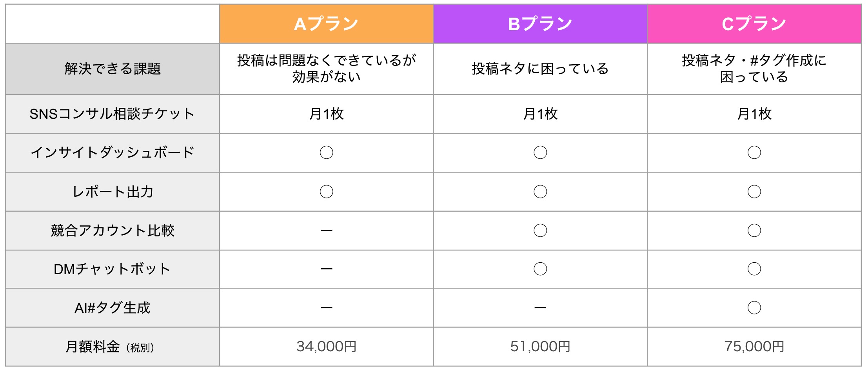Click the circle for Aプラン インサイトダッシュボード

(326, 153)
